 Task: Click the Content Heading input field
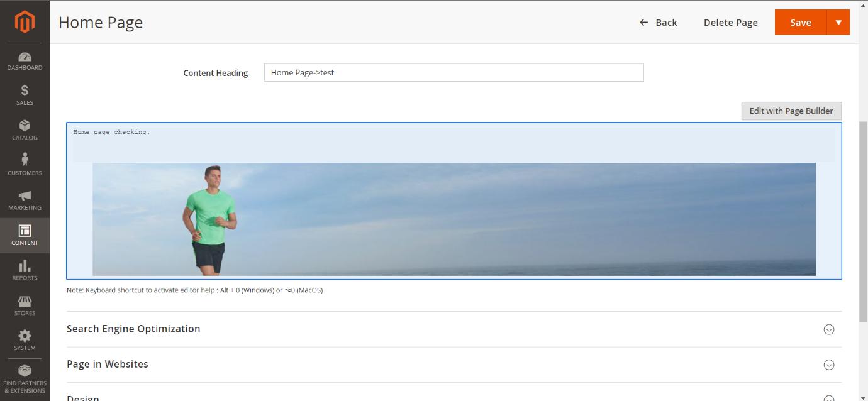pyautogui.click(x=453, y=73)
